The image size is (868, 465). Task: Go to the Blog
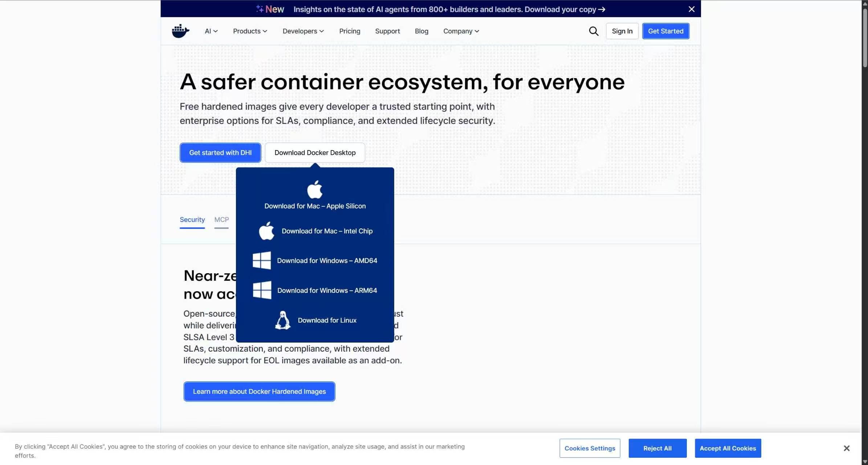(x=421, y=31)
